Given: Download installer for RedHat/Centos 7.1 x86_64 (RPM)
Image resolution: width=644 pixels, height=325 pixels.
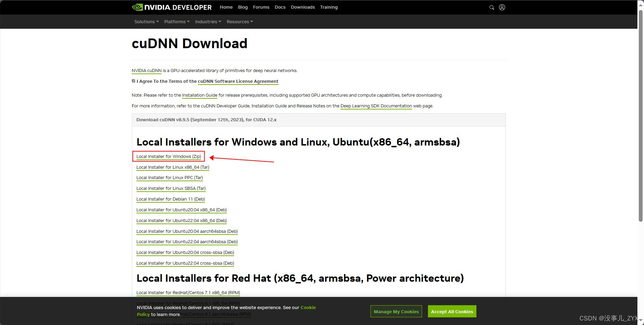Looking at the screenshot, I should 188,293.
